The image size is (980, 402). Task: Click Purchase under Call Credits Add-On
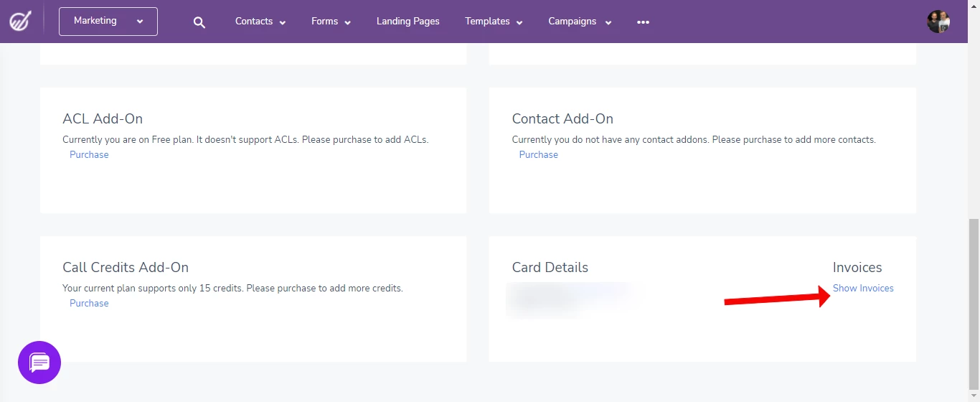point(89,303)
